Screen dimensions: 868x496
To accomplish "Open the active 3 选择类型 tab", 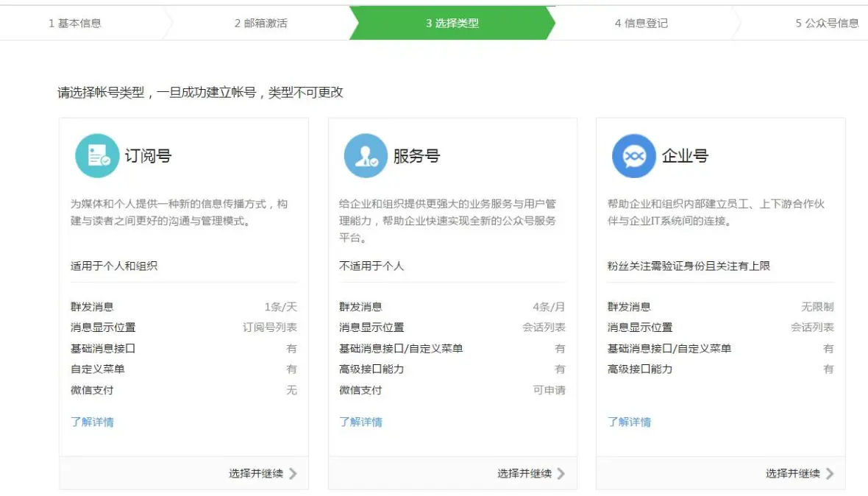I will click(450, 23).
